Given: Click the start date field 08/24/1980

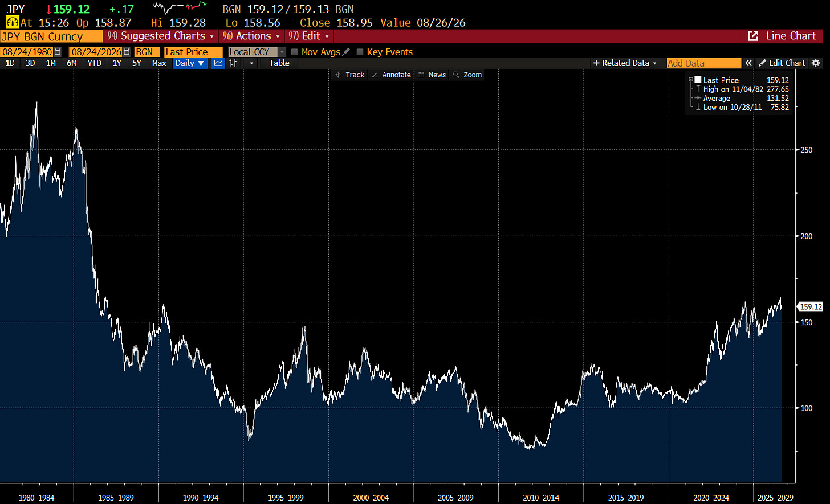Looking at the screenshot, I should click(27, 52).
